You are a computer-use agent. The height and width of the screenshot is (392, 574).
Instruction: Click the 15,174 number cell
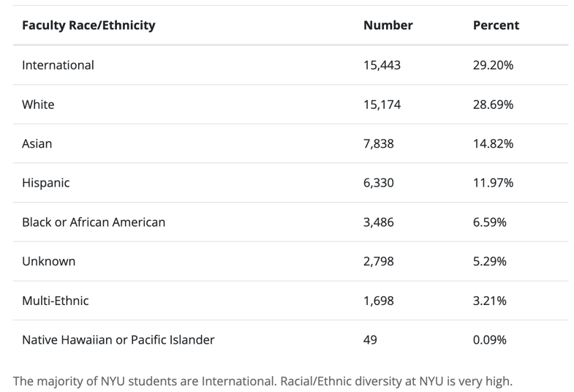pos(382,105)
